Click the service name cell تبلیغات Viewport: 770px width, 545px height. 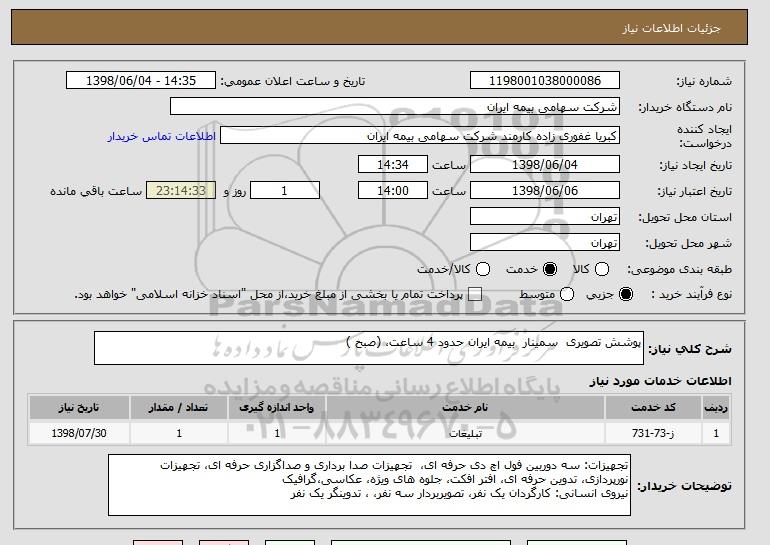tap(465, 433)
